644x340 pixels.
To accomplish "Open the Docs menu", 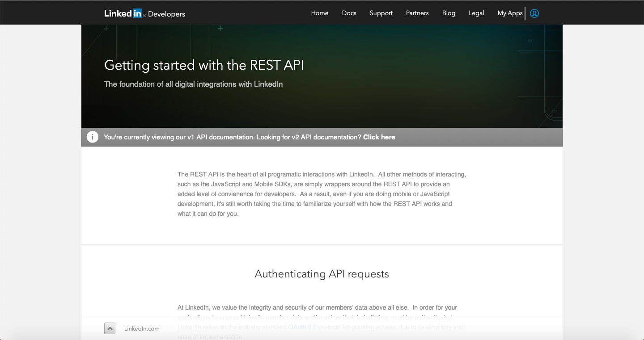I will click(349, 13).
